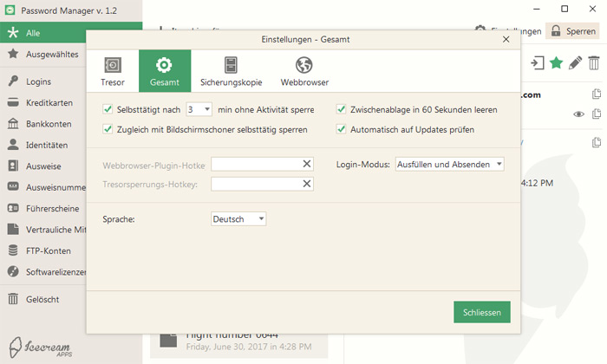Open the Vertrauliche Mitteilungen category
The height and width of the screenshot is (364, 607).
coord(43,230)
